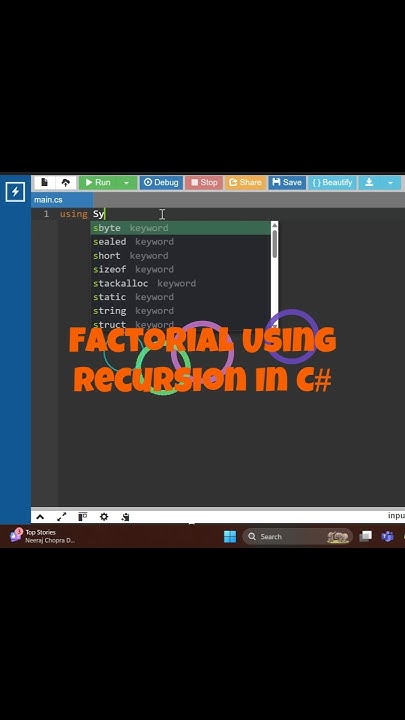Launch Microsoft Teams from the taskbar
This screenshot has height=720, width=405.
pyautogui.click(x=388, y=536)
